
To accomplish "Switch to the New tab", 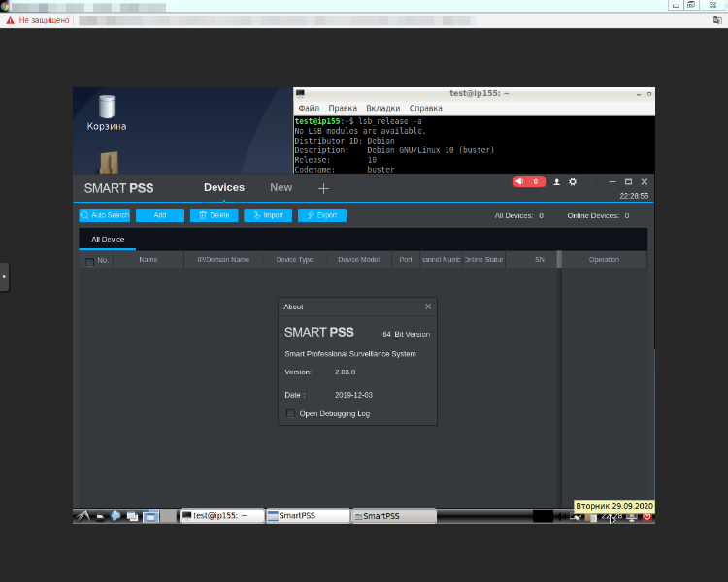I will point(281,187).
